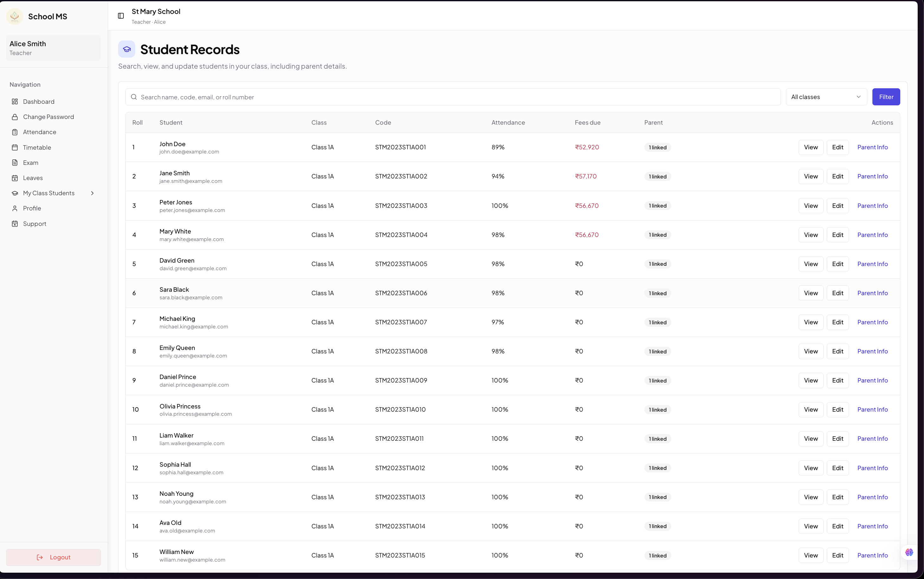Click fees amount ₹52,920
This screenshot has height=579, width=924.
(x=587, y=147)
